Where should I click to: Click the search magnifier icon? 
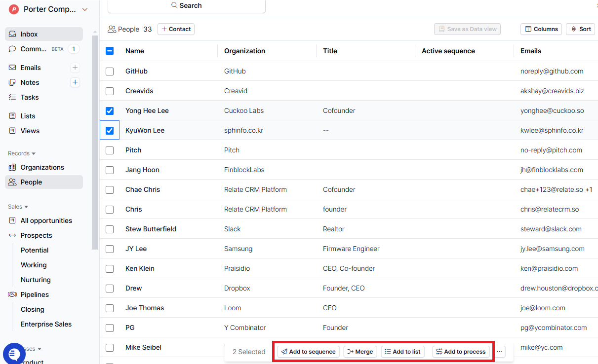174,5
